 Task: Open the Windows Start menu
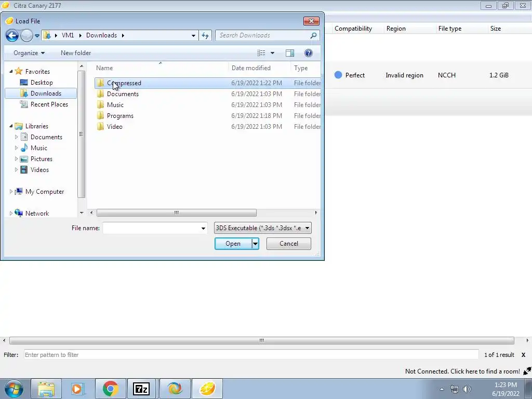tap(14, 389)
